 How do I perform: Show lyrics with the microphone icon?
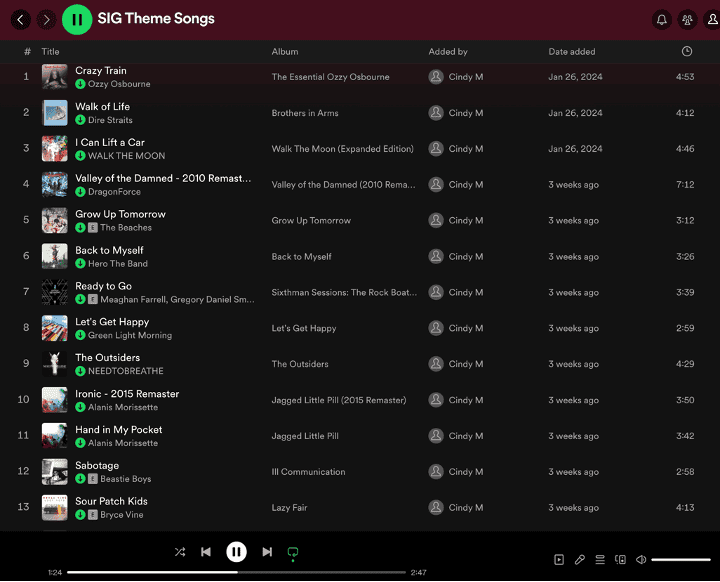(x=580, y=560)
